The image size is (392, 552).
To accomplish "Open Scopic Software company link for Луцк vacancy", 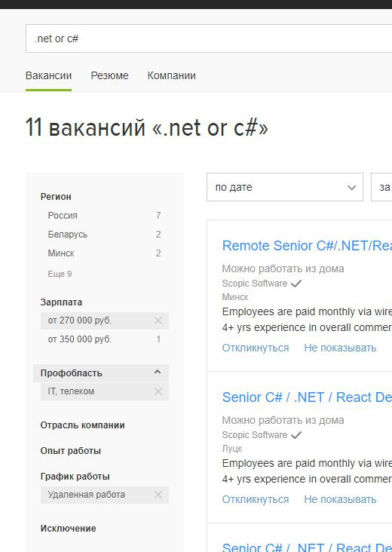I will pos(254,435).
